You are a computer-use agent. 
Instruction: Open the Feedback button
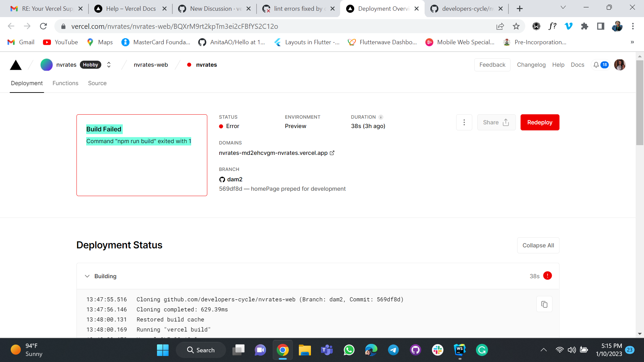point(492,65)
